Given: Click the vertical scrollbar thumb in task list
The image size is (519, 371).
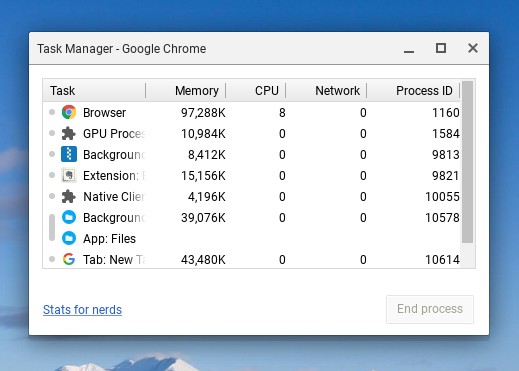Looking at the screenshot, I should tap(468, 162).
